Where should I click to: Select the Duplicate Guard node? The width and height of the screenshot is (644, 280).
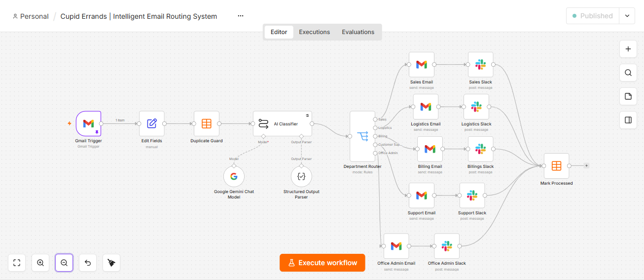207,123
